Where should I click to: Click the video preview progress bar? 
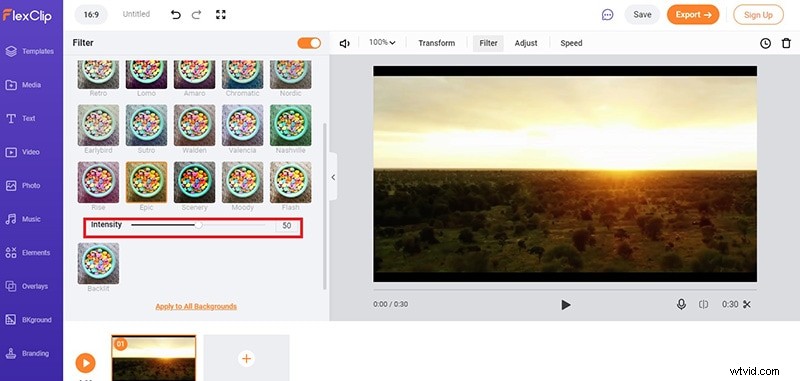click(565, 290)
